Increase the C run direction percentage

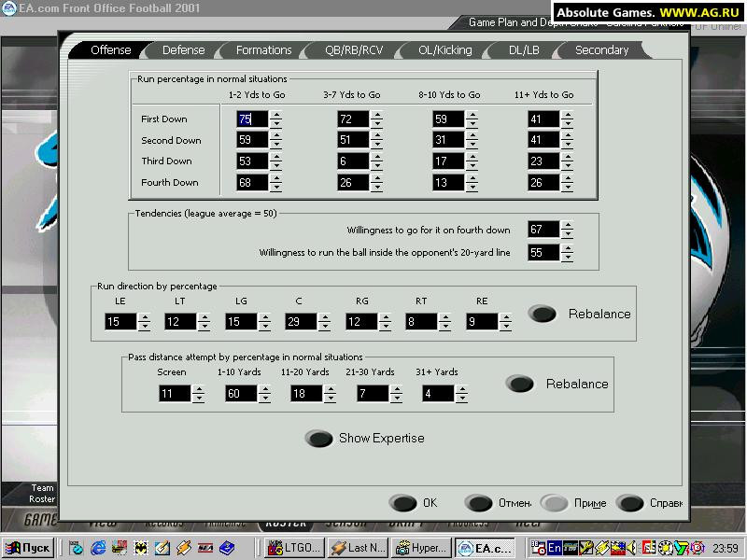coord(324,318)
